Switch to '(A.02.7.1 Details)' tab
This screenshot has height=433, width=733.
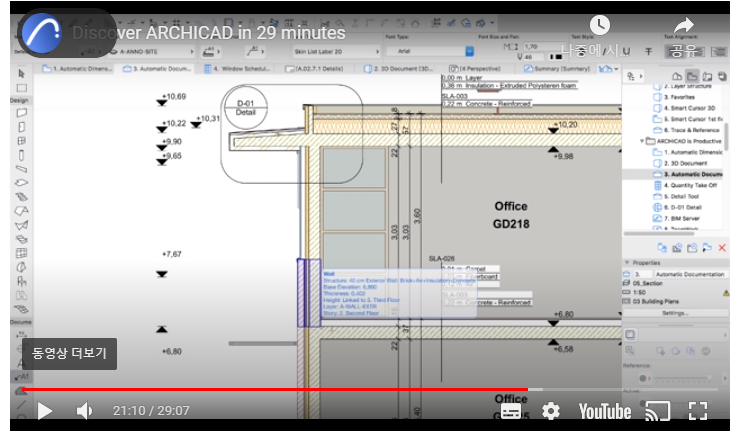coord(314,69)
